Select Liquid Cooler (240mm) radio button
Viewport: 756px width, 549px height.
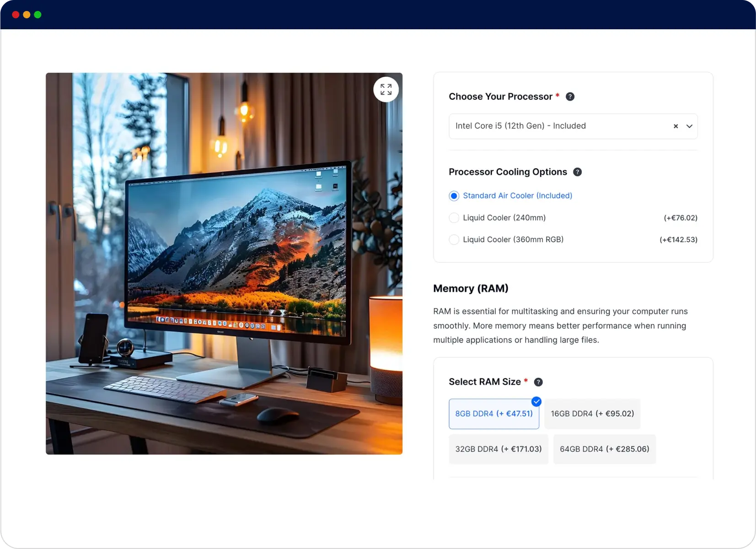click(454, 218)
